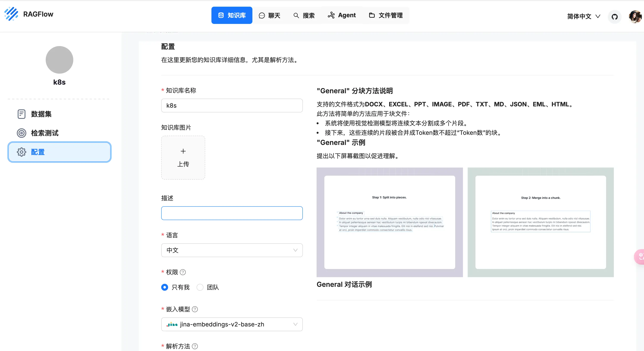
Task: Click the 上传 image upload box
Action: [183, 158]
